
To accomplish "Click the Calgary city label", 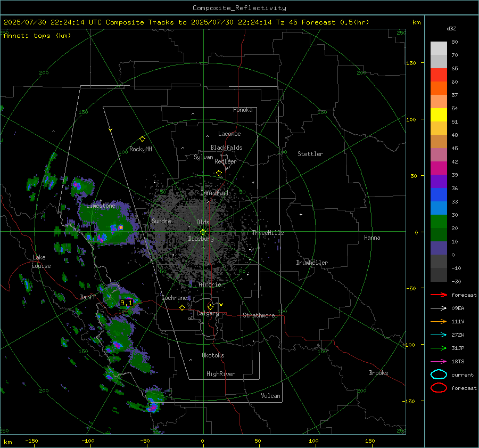I will (x=208, y=313).
